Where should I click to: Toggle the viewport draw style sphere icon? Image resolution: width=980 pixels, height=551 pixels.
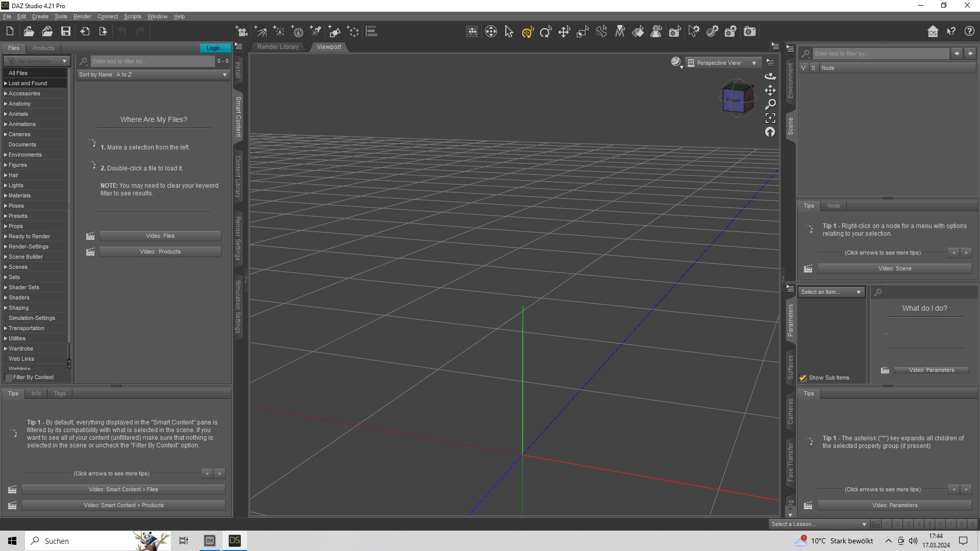coord(676,62)
